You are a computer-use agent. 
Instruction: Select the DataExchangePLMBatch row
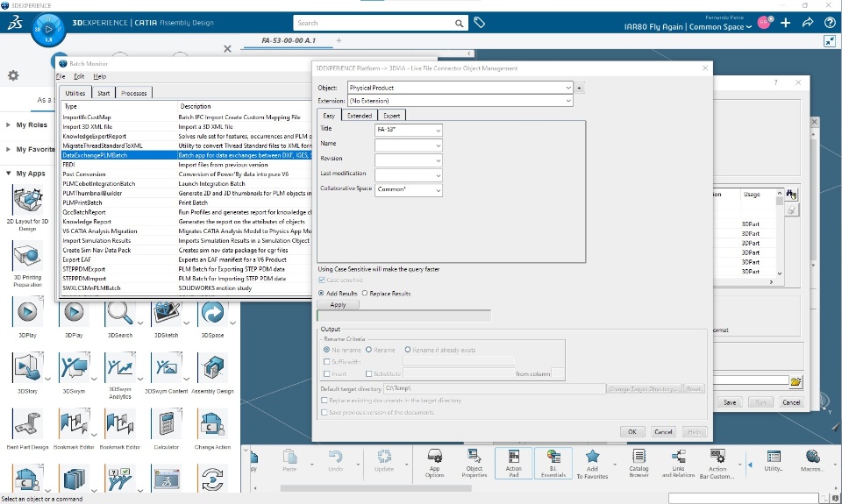coord(188,155)
